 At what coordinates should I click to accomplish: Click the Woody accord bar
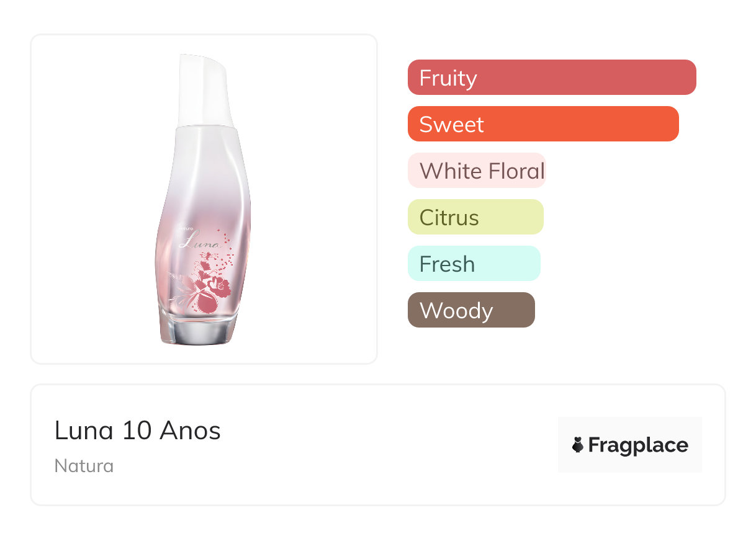(x=470, y=310)
